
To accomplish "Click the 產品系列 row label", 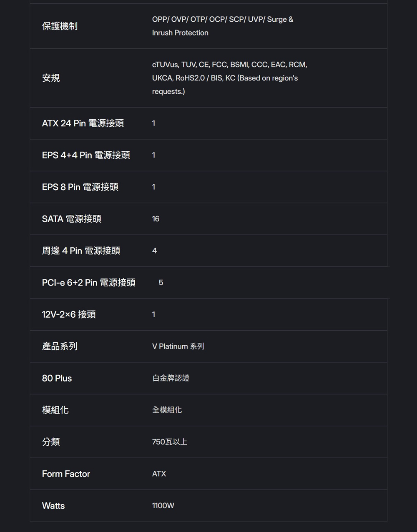I will [x=60, y=346].
